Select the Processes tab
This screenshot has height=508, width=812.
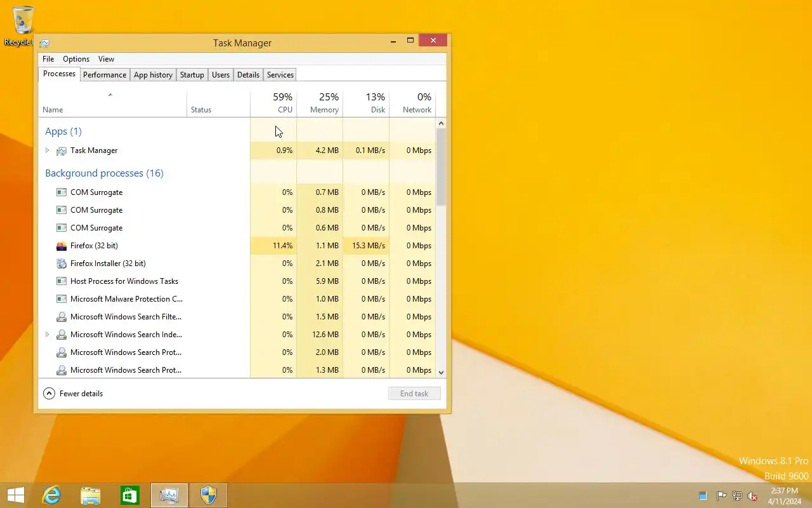(60, 74)
